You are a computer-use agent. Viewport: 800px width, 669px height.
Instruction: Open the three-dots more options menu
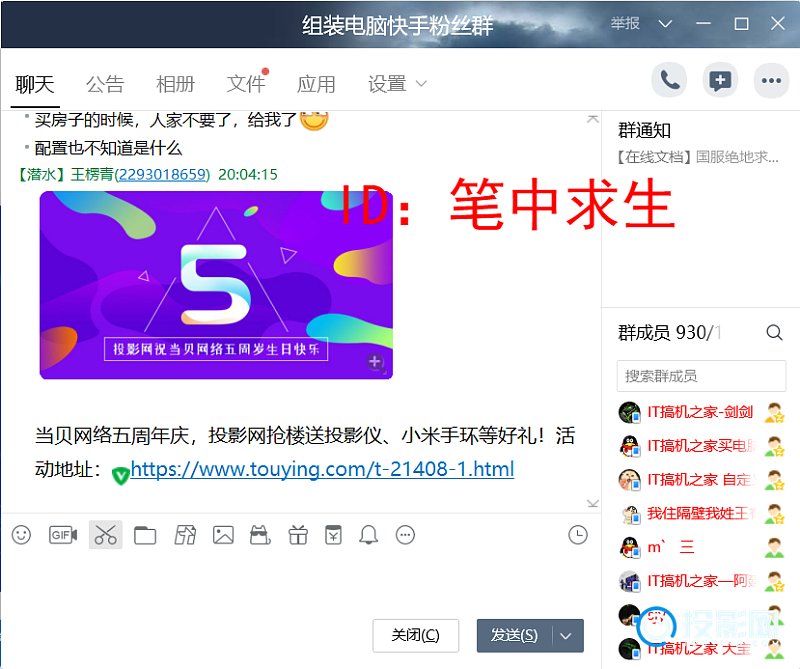point(771,81)
